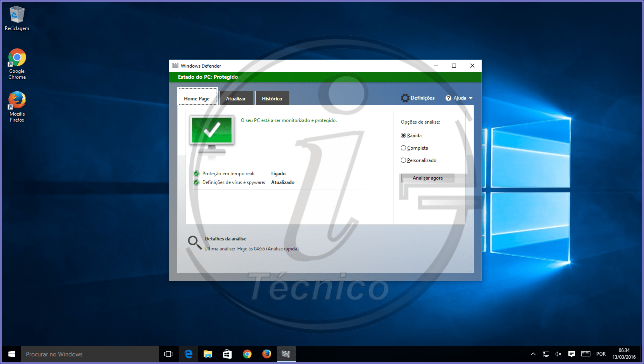Open Google Chrome from the desktop
Screen dimensions: 644x364
point(16,57)
